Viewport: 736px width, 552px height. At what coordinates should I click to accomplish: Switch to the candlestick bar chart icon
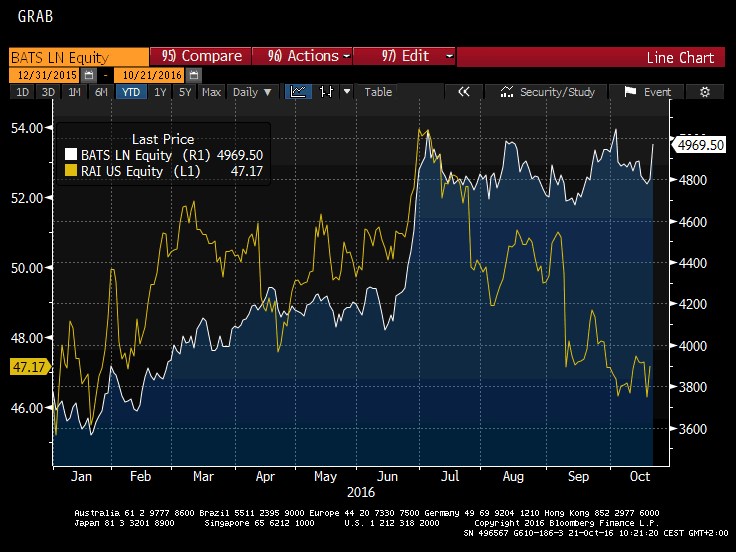(x=325, y=92)
